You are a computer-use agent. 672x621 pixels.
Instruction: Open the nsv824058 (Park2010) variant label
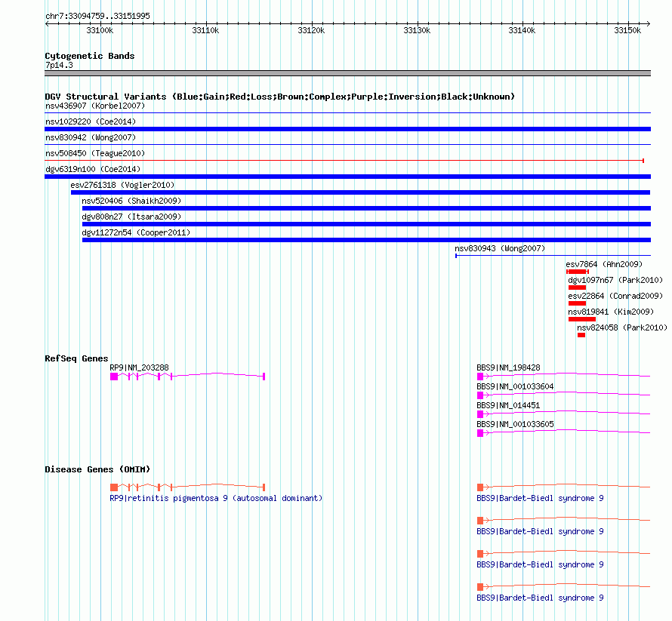[x=622, y=327]
